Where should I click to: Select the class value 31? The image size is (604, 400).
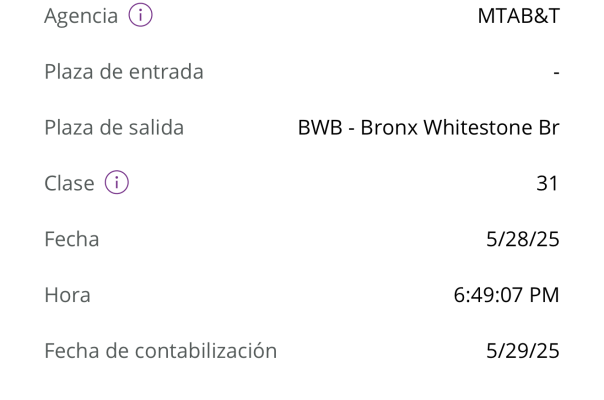(x=547, y=183)
